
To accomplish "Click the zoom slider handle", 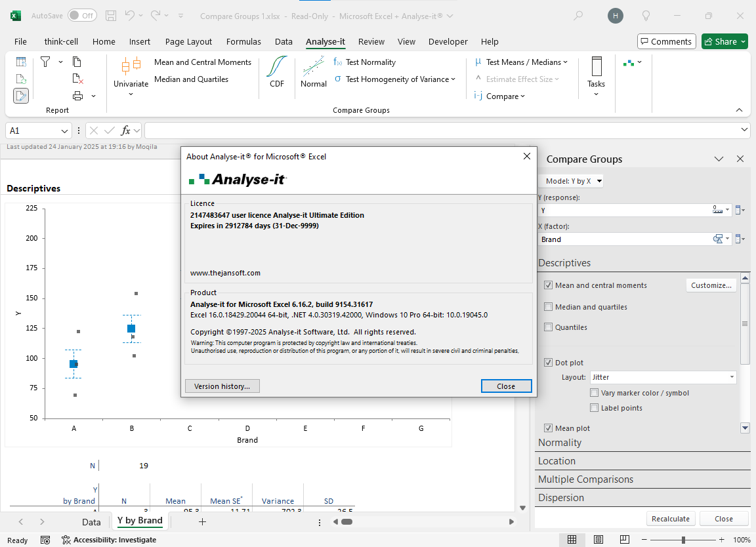I will [x=683, y=540].
